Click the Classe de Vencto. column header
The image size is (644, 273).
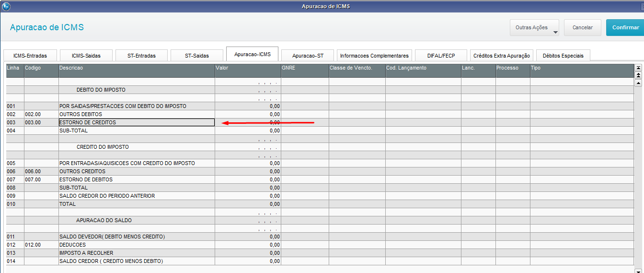coord(357,71)
